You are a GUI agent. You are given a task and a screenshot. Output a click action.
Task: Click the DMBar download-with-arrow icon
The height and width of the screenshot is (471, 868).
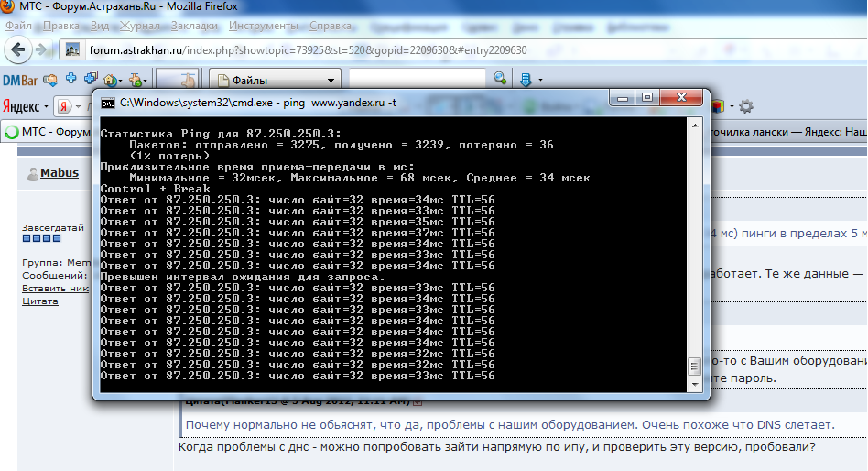point(50,81)
